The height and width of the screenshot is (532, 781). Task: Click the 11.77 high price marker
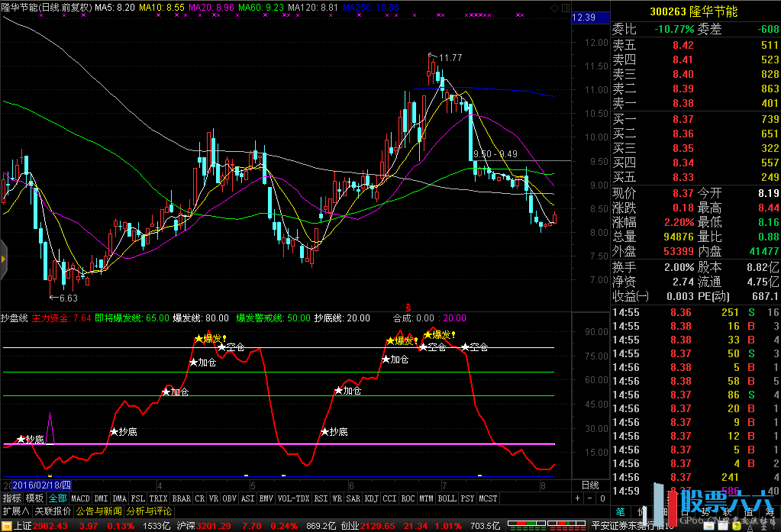point(450,58)
